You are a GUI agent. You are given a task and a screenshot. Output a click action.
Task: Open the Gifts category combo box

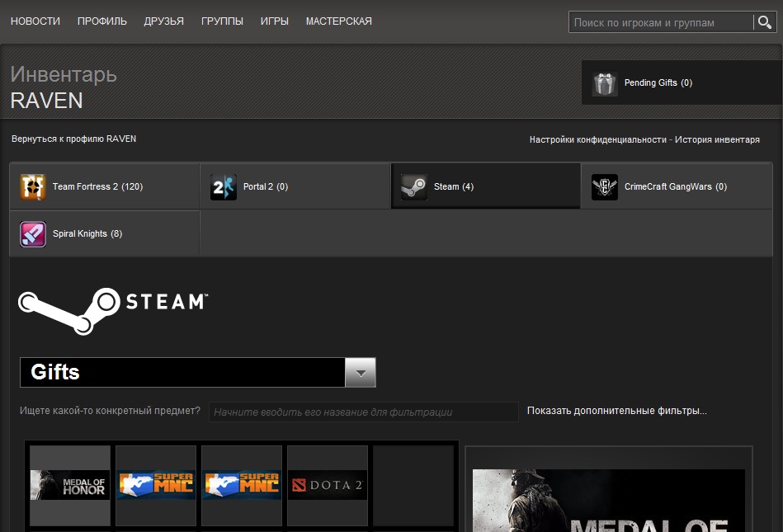click(198, 372)
